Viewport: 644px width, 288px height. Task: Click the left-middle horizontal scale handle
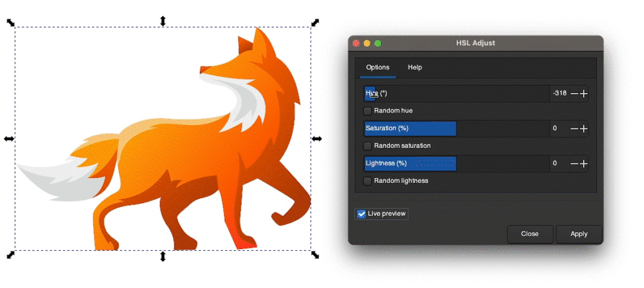[x=9, y=139]
